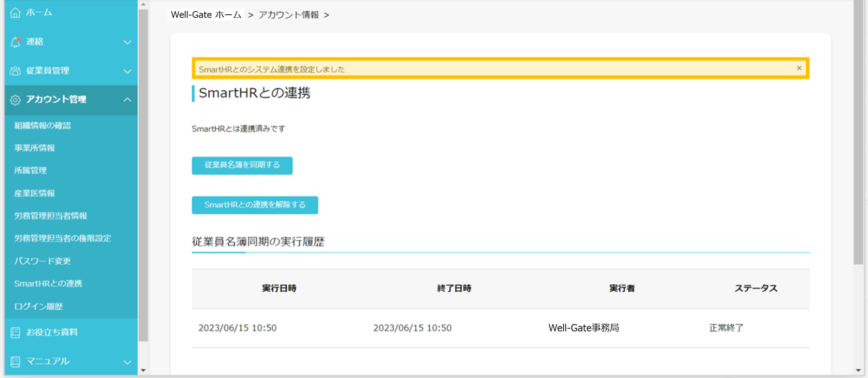Expand the 従業員管理 menu chevron
This screenshot has height=378, width=868.
(127, 71)
